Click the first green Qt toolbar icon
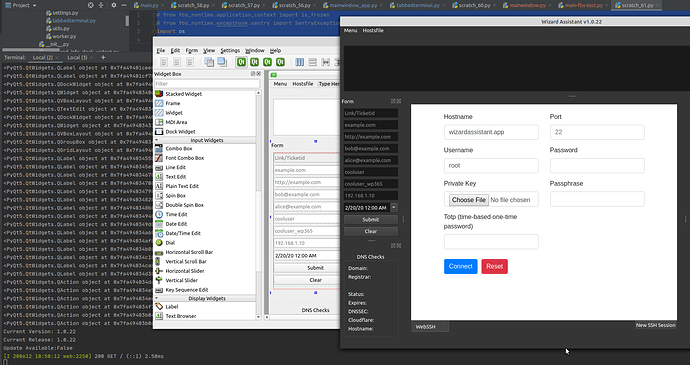 (241, 62)
